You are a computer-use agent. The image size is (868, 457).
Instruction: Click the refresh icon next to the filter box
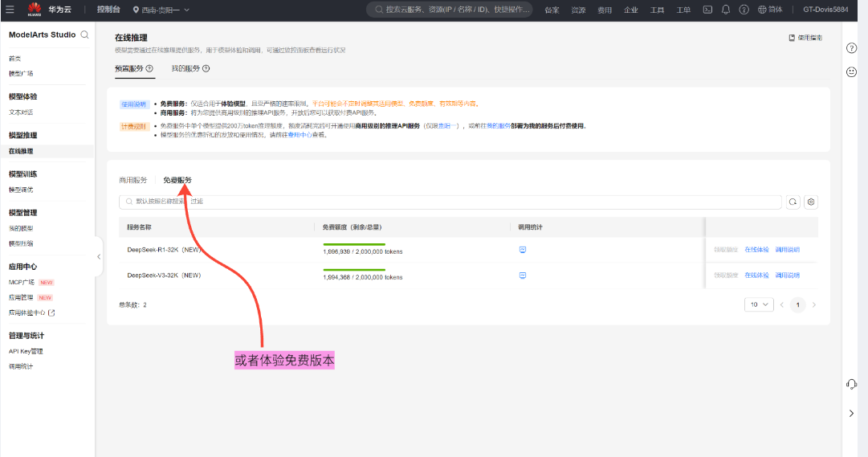(793, 202)
